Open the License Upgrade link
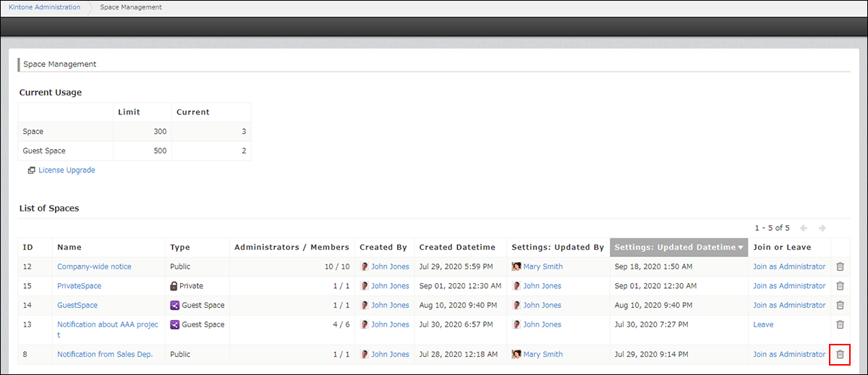Viewport: 868px width, 375px height. click(67, 170)
